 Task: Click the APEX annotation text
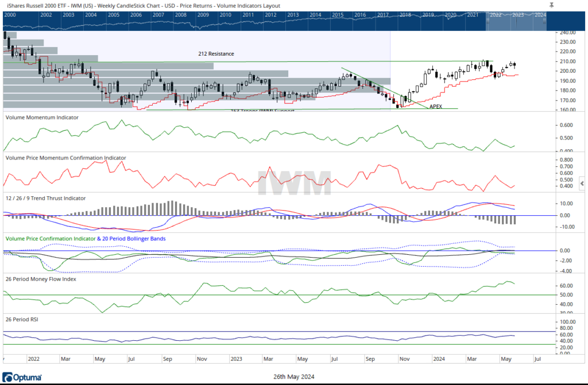436,107
